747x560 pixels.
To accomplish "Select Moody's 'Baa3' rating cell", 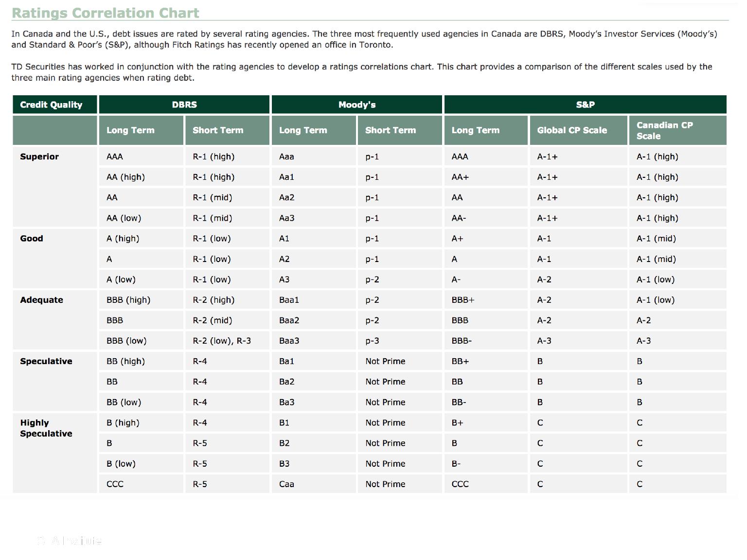I will coord(314,341).
